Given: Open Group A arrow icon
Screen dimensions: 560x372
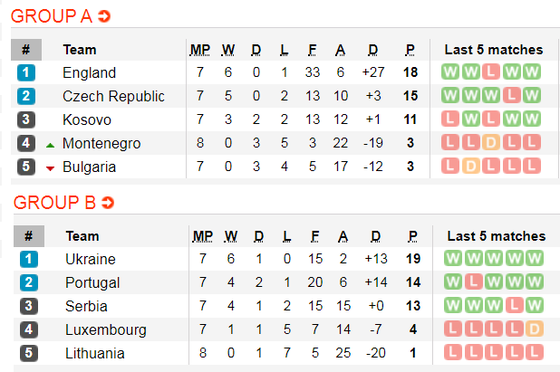Looking at the screenshot, I should click(104, 16).
